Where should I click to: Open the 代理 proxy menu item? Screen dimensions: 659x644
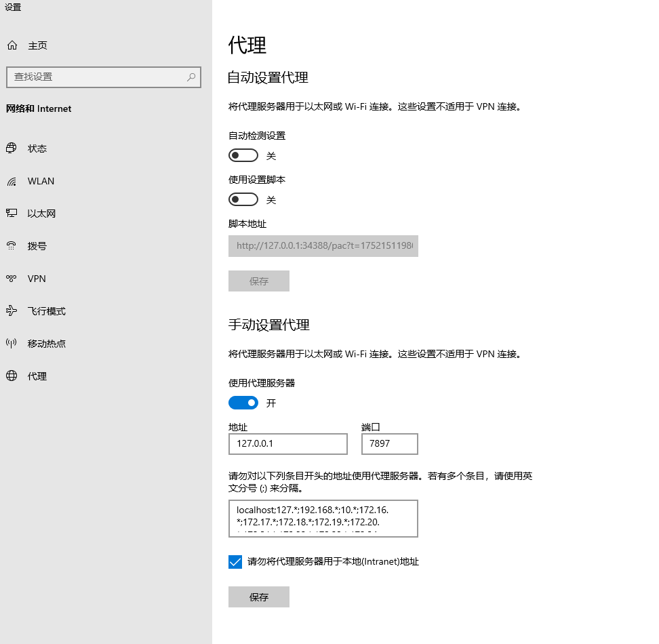[x=37, y=376]
